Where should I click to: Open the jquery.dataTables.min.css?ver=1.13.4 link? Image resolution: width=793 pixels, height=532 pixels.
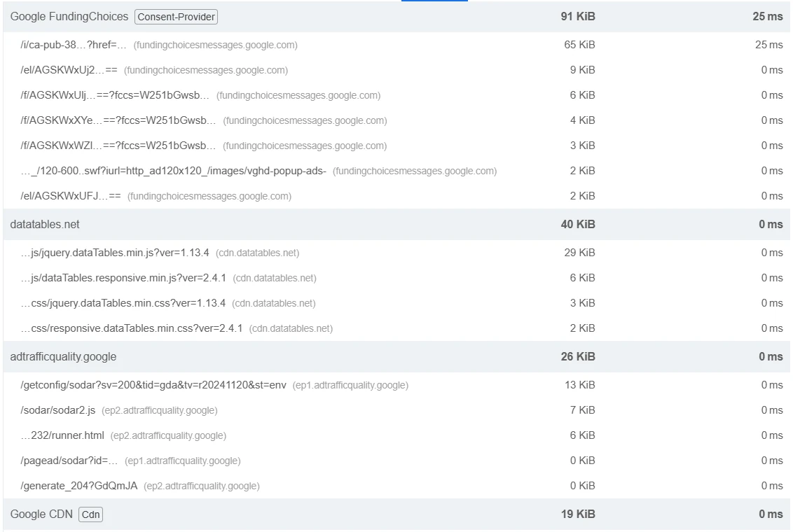123,303
